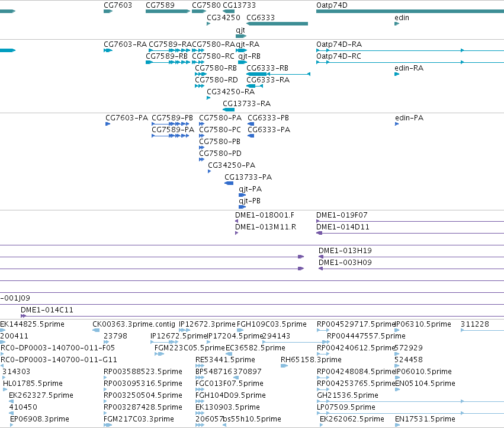Click the HL01785.5prime EST label
This screenshot has width=504, height=428.
tap(33, 384)
